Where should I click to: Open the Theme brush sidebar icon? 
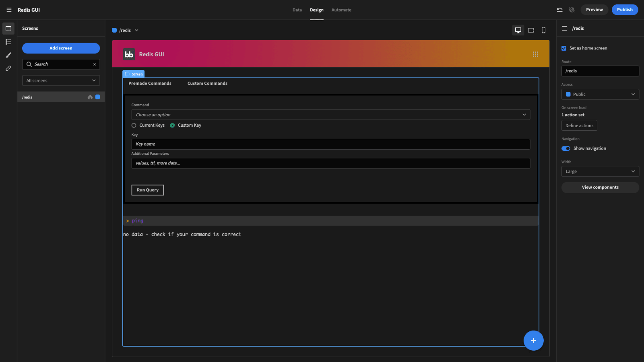coord(8,55)
